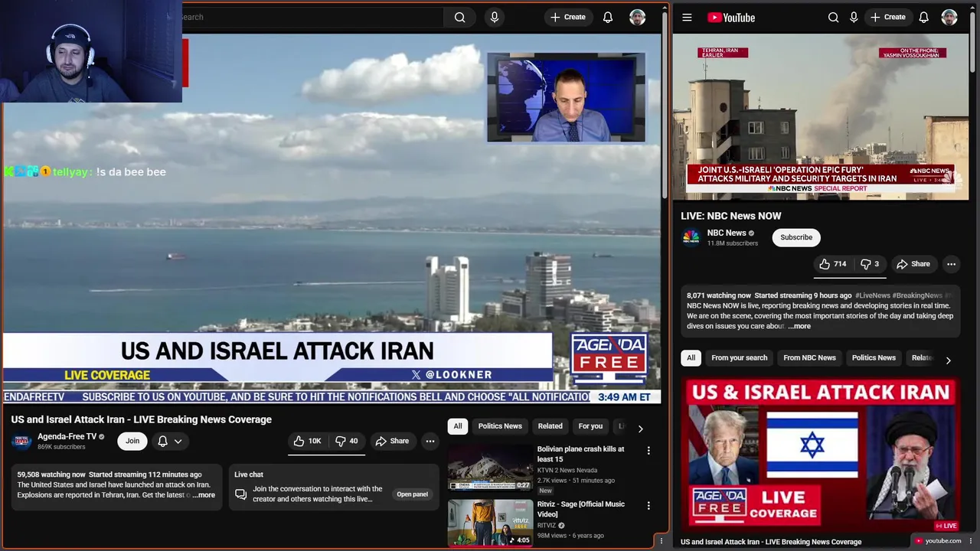Select Politics News chip in right window
Viewport: 980px width, 551px height.
(874, 358)
